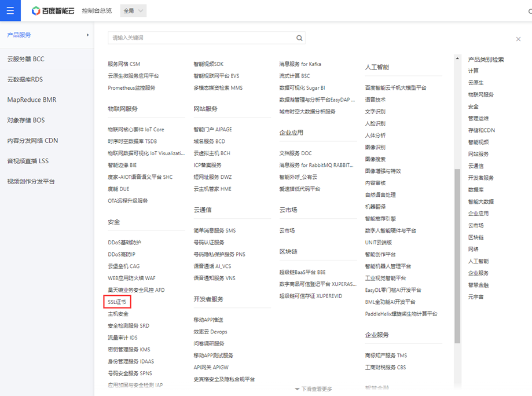Open 机器翻译
This screenshot has height=396, width=532.
[x=375, y=207]
